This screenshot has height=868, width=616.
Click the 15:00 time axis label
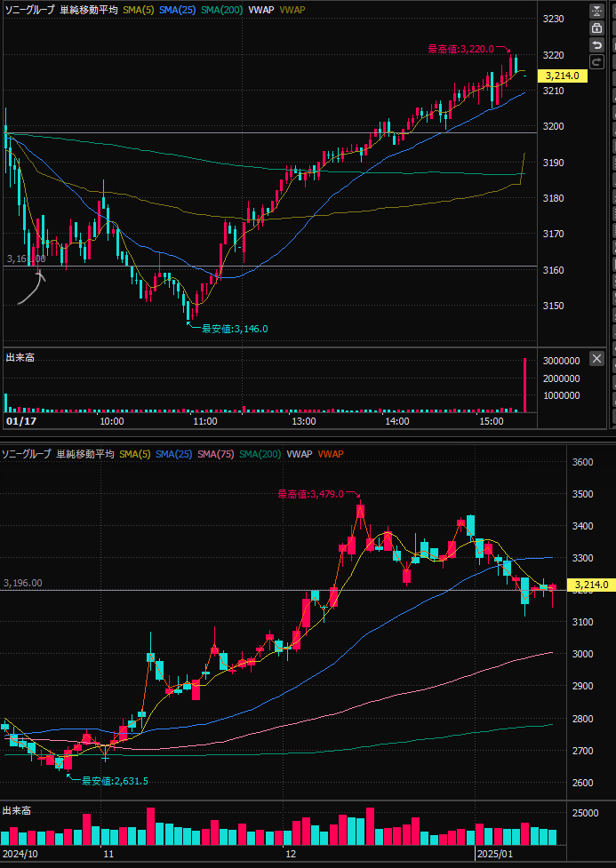[492, 421]
